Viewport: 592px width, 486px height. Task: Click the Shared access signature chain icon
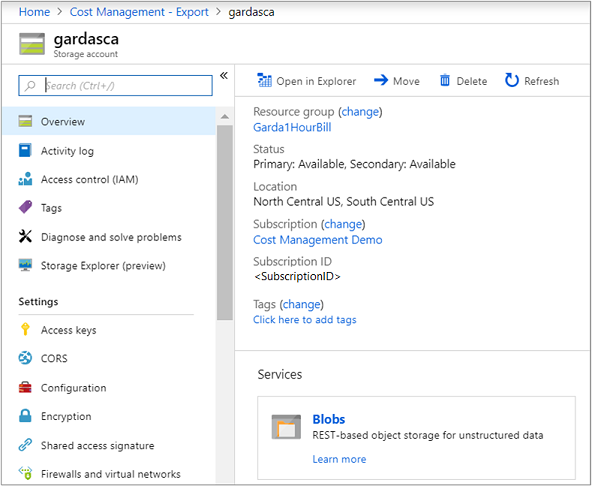coord(25,445)
